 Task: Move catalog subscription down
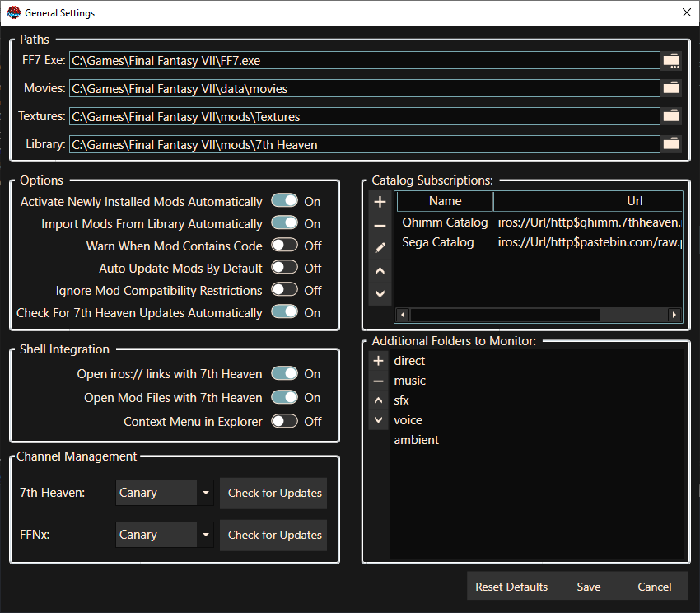[380, 294]
